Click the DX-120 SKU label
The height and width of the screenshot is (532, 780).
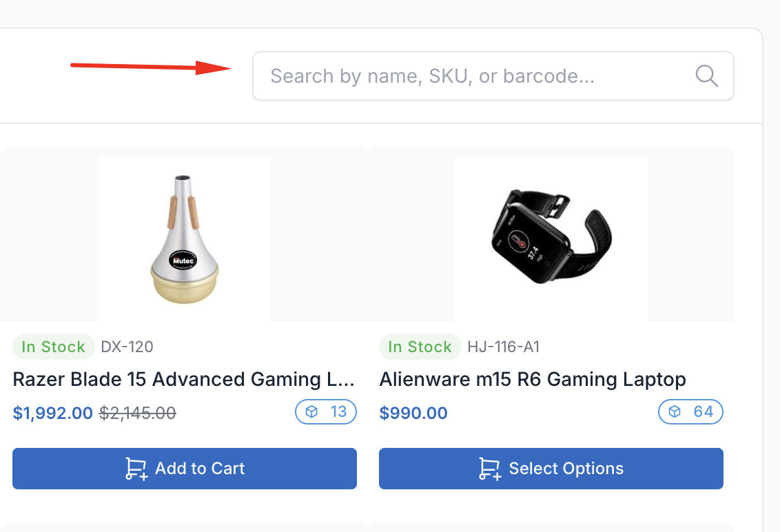pyautogui.click(x=127, y=347)
